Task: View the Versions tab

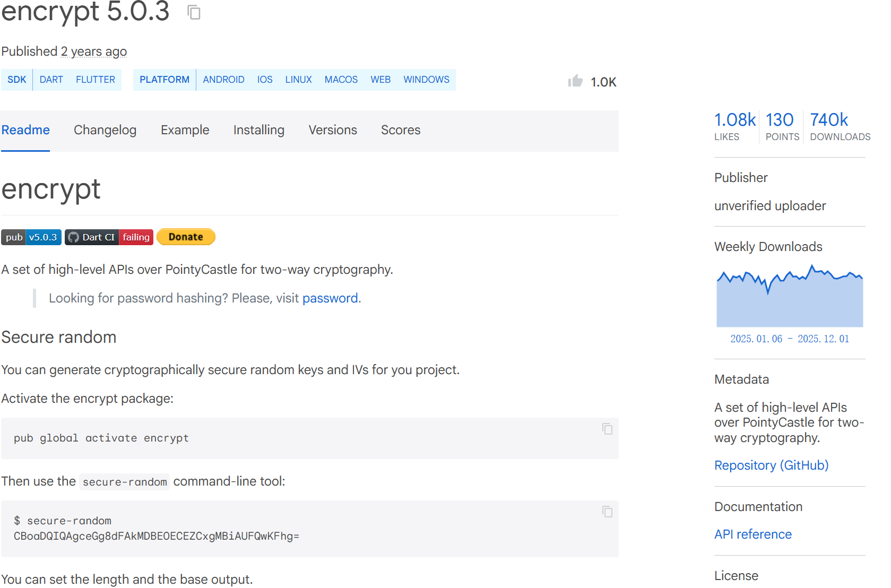Action: click(x=333, y=130)
